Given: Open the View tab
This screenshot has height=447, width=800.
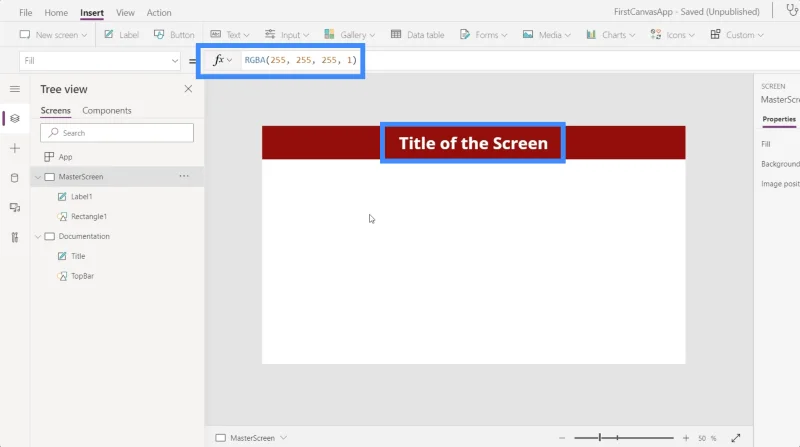Looking at the screenshot, I should tap(125, 13).
